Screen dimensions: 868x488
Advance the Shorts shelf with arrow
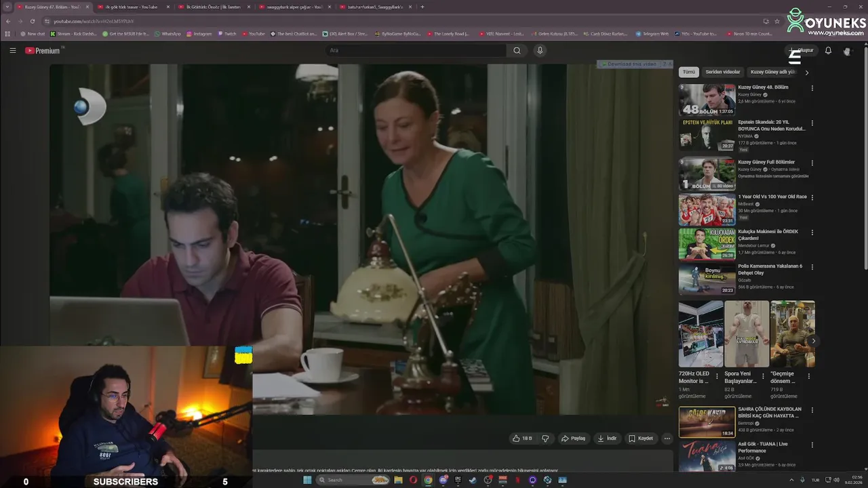click(812, 341)
